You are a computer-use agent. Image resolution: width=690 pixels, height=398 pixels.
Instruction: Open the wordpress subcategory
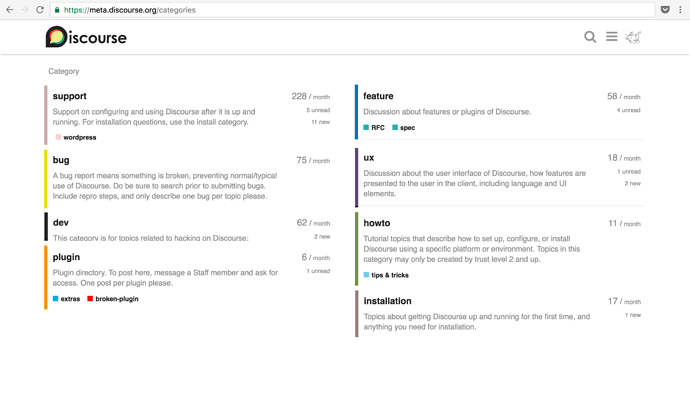point(79,137)
